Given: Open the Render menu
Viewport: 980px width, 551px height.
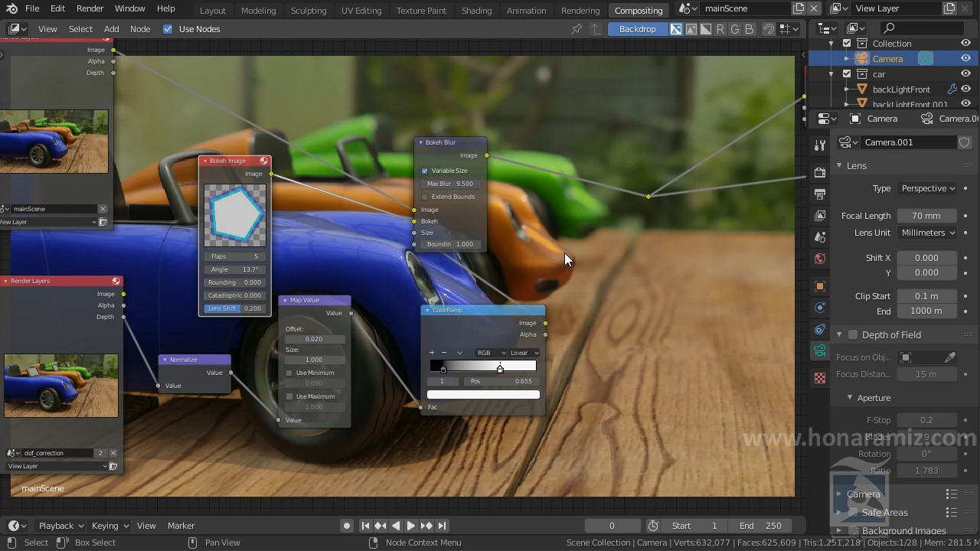Looking at the screenshot, I should pos(90,8).
